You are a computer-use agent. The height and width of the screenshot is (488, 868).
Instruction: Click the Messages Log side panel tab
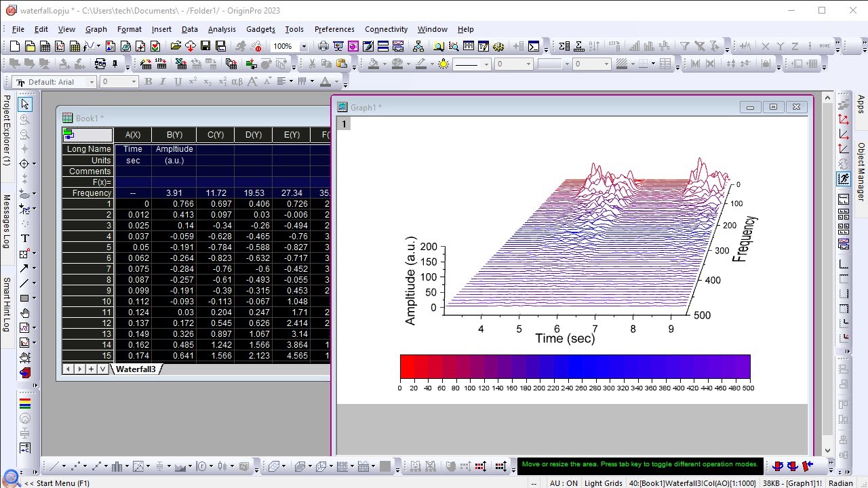click(x=6, y=222)
